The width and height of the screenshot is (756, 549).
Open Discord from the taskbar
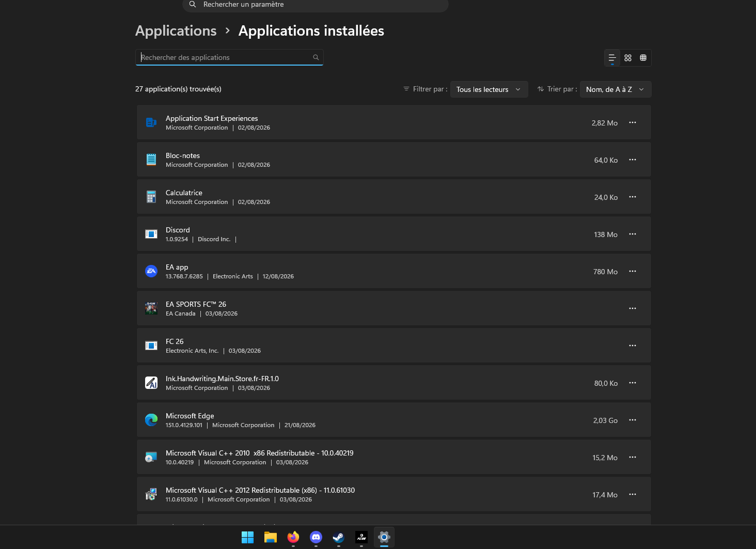coord(316,537)
